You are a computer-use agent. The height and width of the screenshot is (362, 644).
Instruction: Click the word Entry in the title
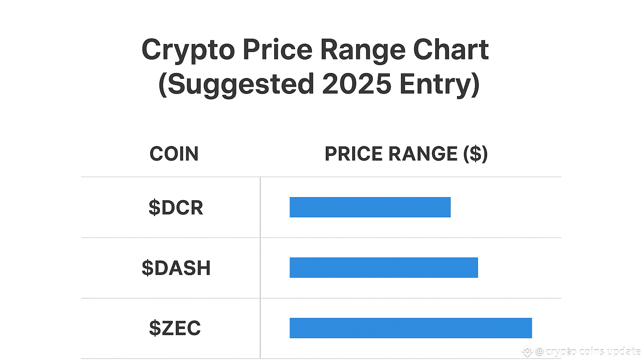coord(439,84)
